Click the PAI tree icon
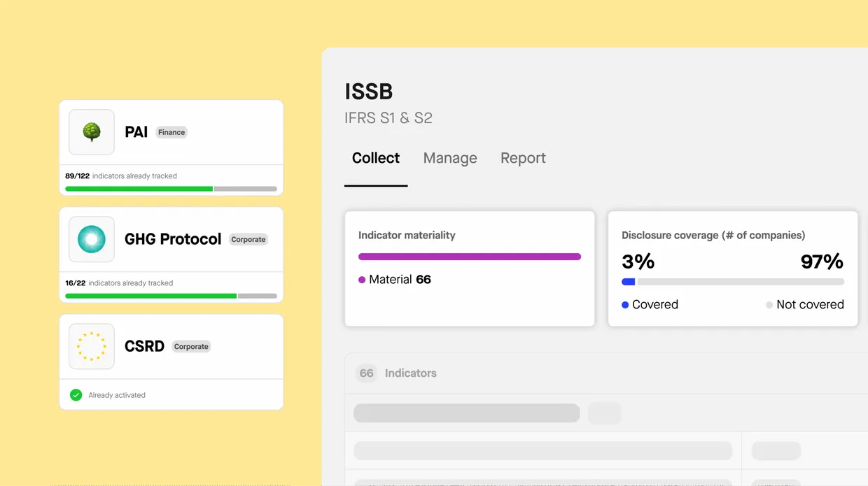 (92, 132)
